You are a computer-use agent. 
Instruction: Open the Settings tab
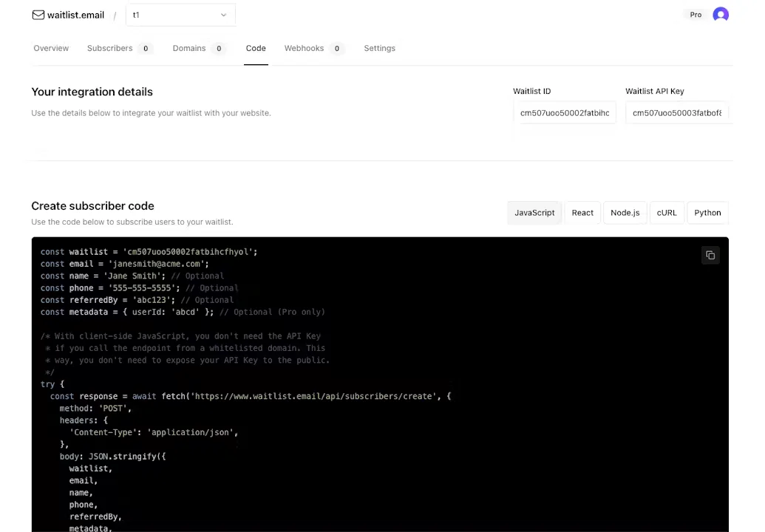379,48
